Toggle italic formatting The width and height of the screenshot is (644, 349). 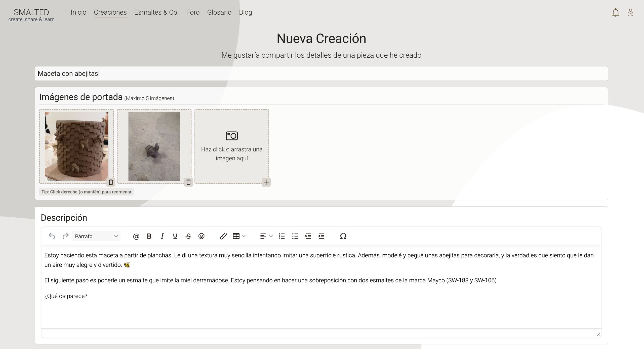[x=162, y=236]
